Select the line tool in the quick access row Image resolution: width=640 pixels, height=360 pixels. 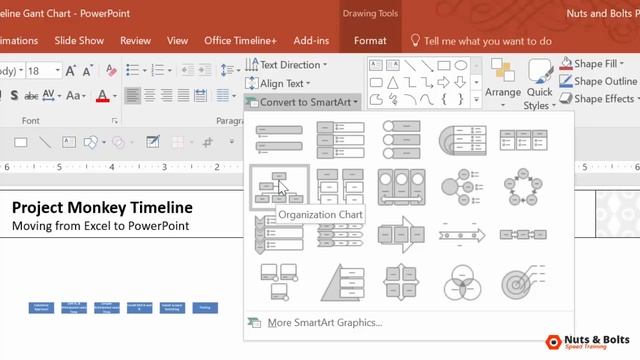point(45,142)
